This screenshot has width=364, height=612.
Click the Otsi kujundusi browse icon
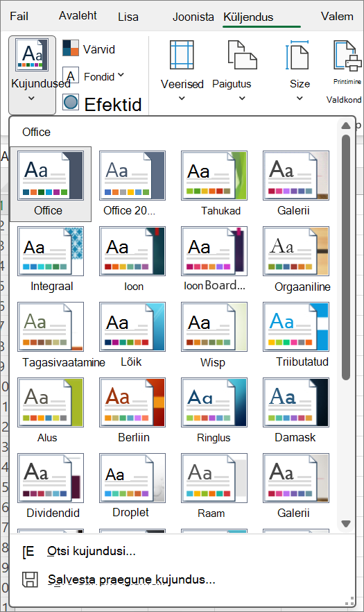pyautogui.click(x=28, y=552)
